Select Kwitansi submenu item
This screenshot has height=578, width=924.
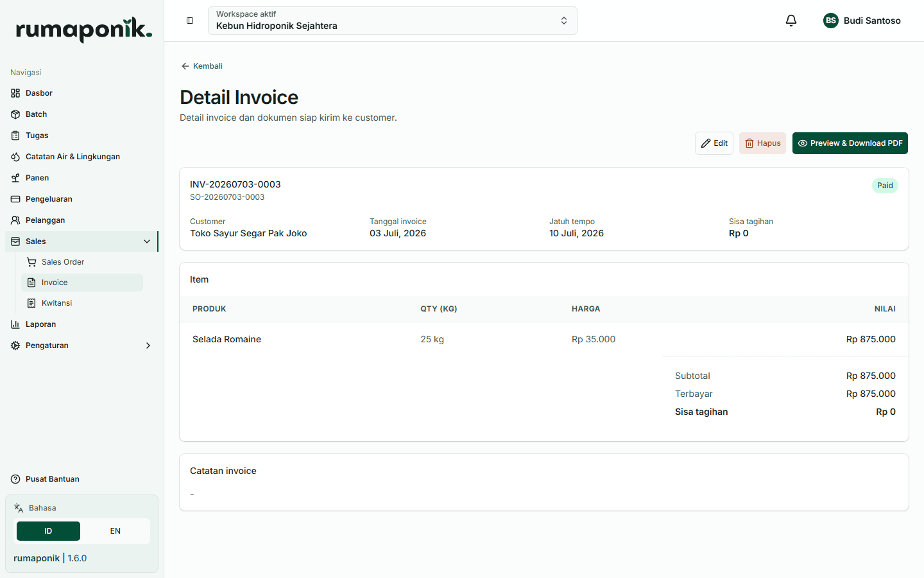pos(82,303)
